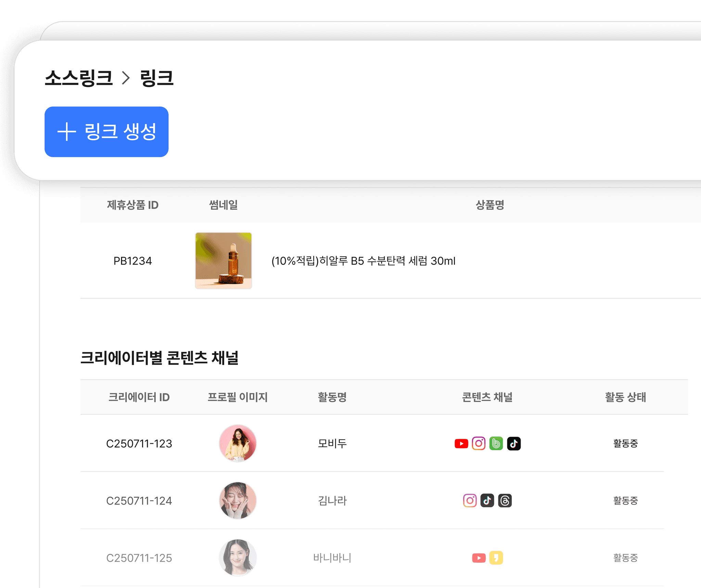Open 모비두's YouTube channel icon

462,444
